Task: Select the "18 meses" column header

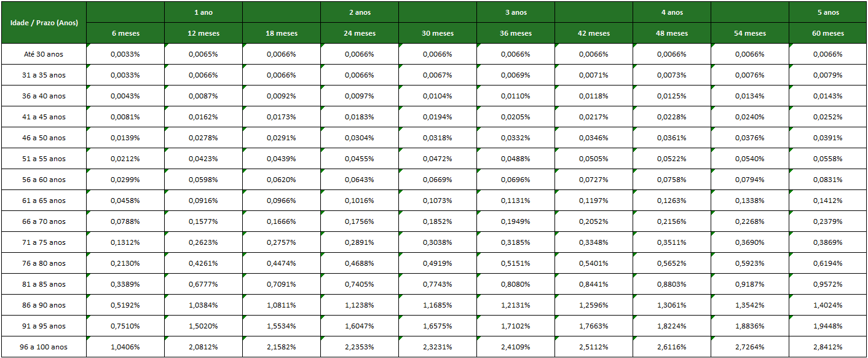Action: coord(282,33)
